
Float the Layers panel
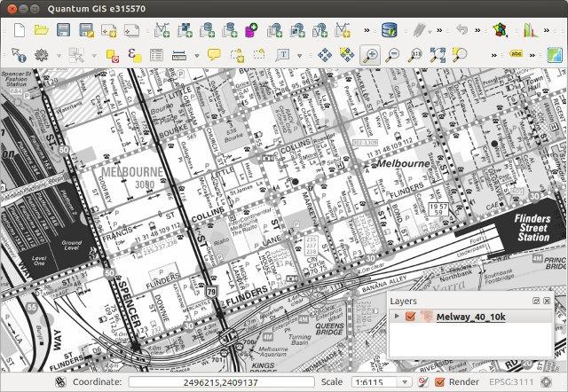536,301
